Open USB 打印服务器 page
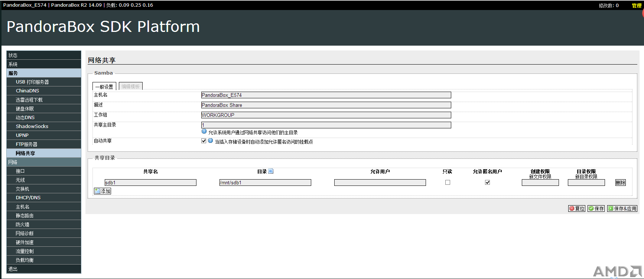The height and width of the screenshot is (279, 644). pyautogui.click(x=44, y=82)
